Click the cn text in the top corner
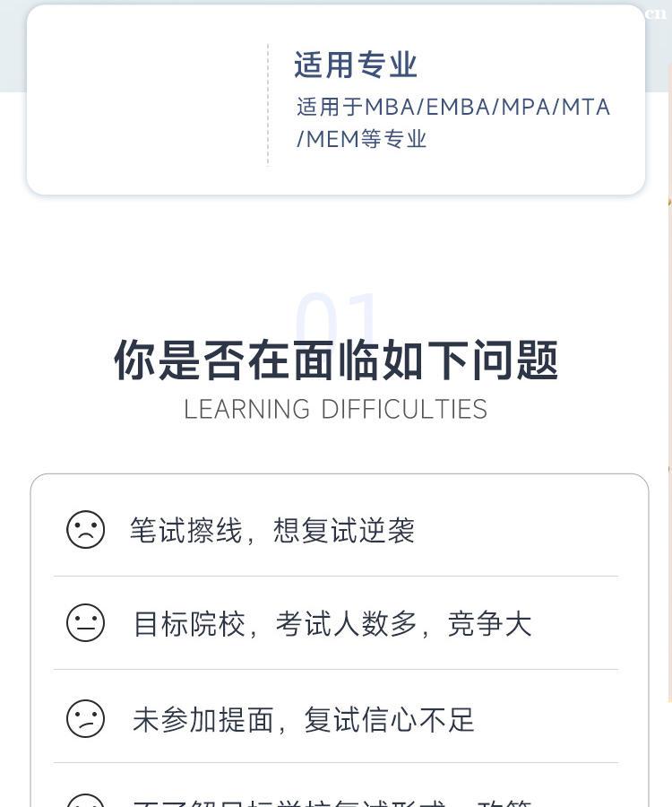 click(x=656, y=13)
